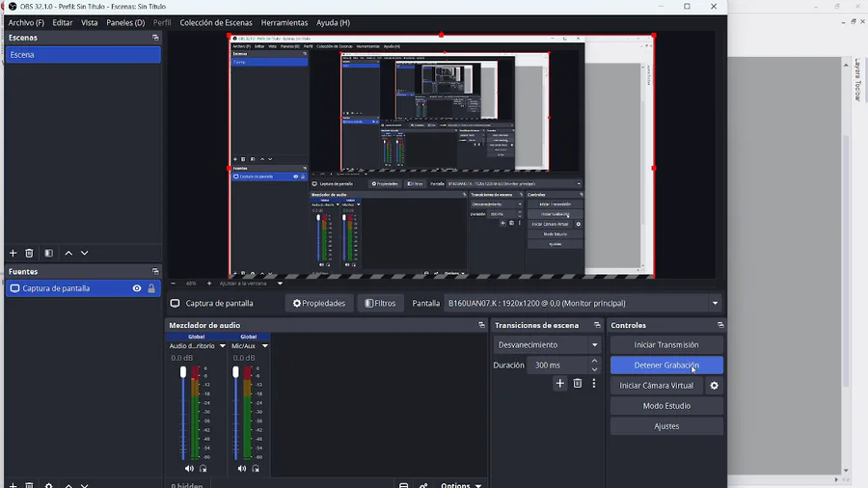Click the 48% preview zoom value

click(x=191, y=284)
